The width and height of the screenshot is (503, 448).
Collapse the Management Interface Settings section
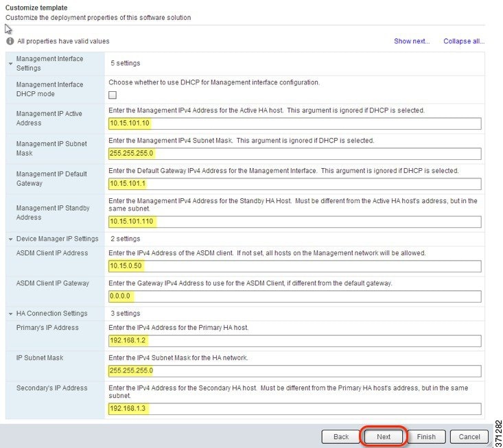click(10, 63)
